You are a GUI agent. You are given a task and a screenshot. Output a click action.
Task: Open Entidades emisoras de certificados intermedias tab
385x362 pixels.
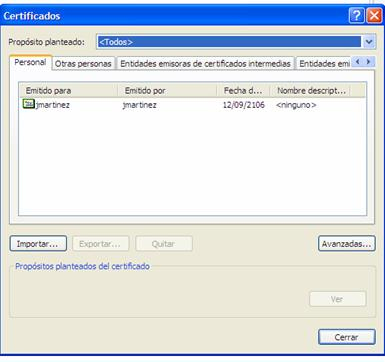pos(205,64)
